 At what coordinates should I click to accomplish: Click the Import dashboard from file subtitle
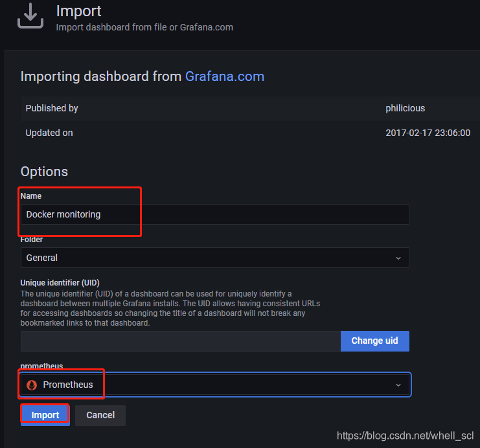(144, 27)
